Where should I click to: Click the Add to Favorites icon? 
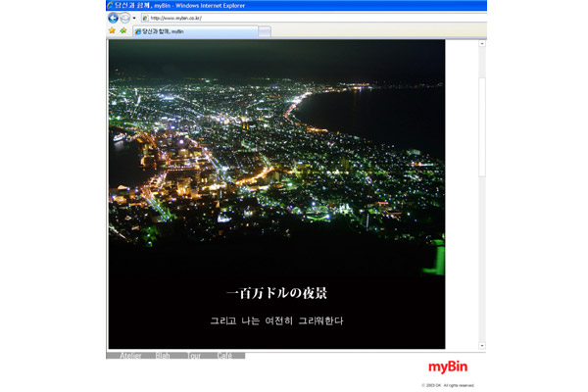[x=122, y=31]
